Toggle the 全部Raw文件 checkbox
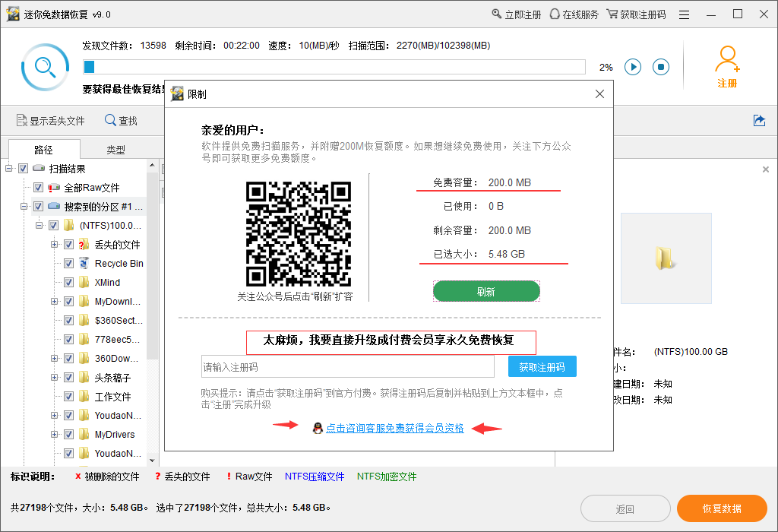The width and height of the screenshot is (778, 532). [x=38, y=188]
